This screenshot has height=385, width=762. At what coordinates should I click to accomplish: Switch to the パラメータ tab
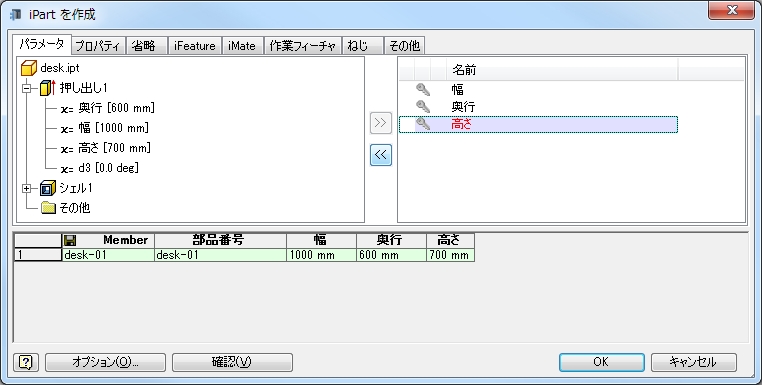point(42,45)
